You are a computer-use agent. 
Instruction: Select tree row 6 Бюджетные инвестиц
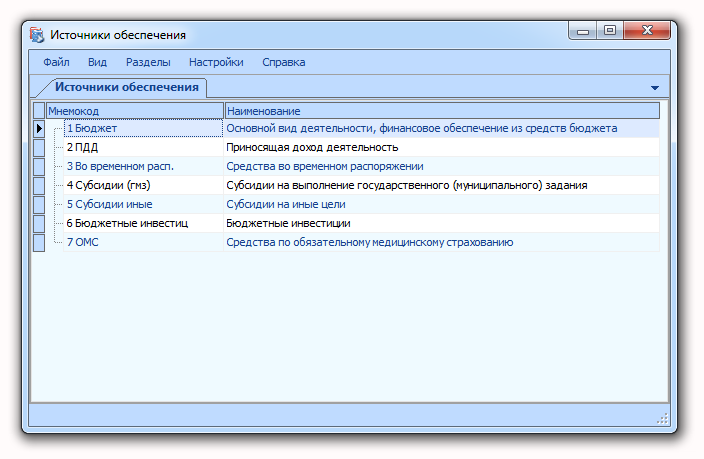pyautogui.click(x=143, y=223)
